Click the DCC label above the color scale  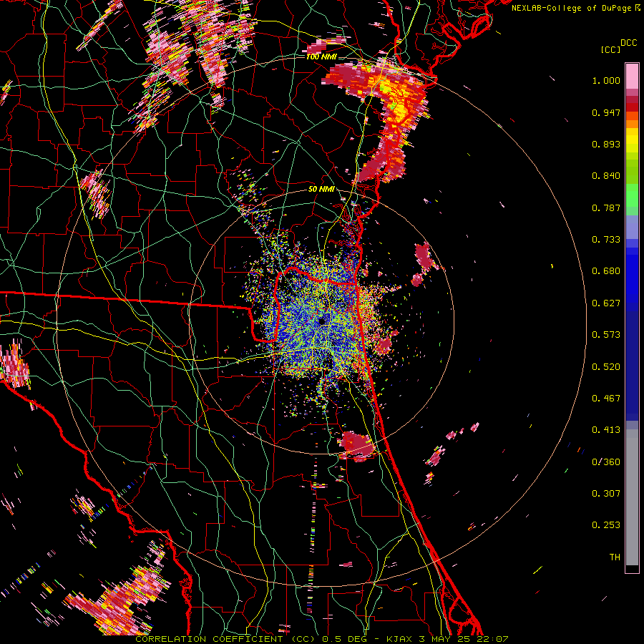click(629, 43)
